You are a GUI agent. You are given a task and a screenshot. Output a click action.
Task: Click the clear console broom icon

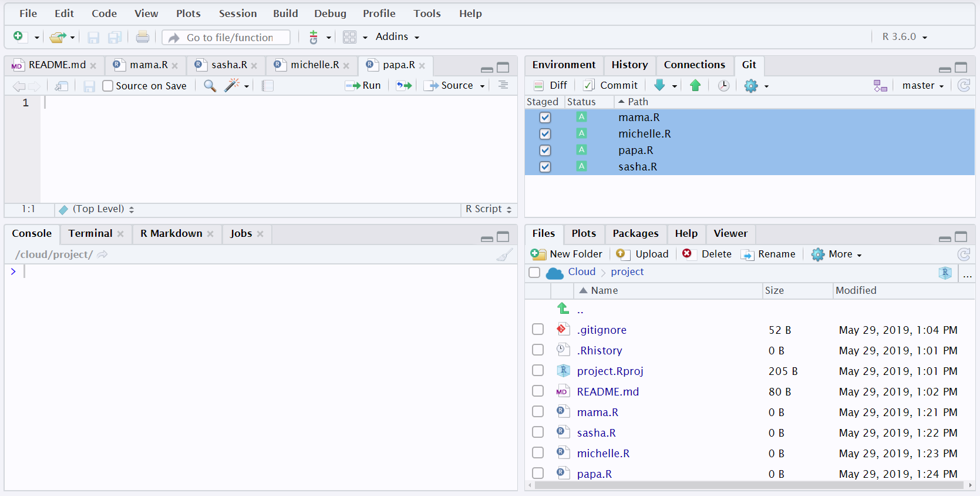[504, 254]
